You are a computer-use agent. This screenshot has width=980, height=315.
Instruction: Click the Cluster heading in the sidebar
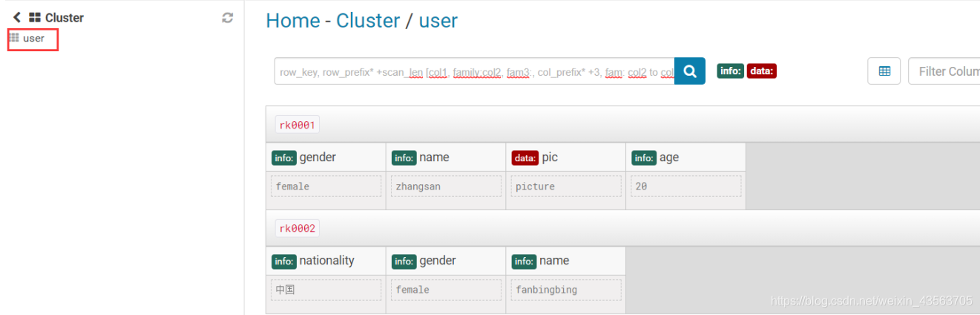coord(65,18)
